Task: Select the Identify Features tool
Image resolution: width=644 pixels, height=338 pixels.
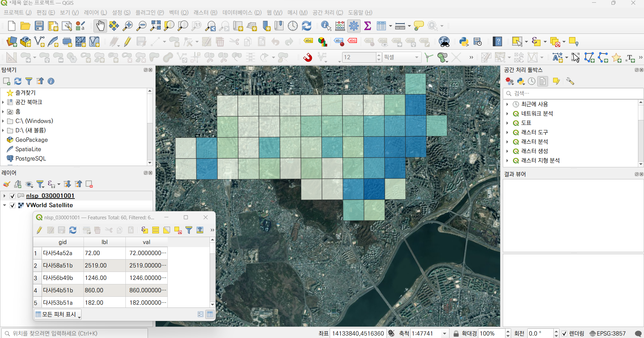Action: (x=326, y=26)
